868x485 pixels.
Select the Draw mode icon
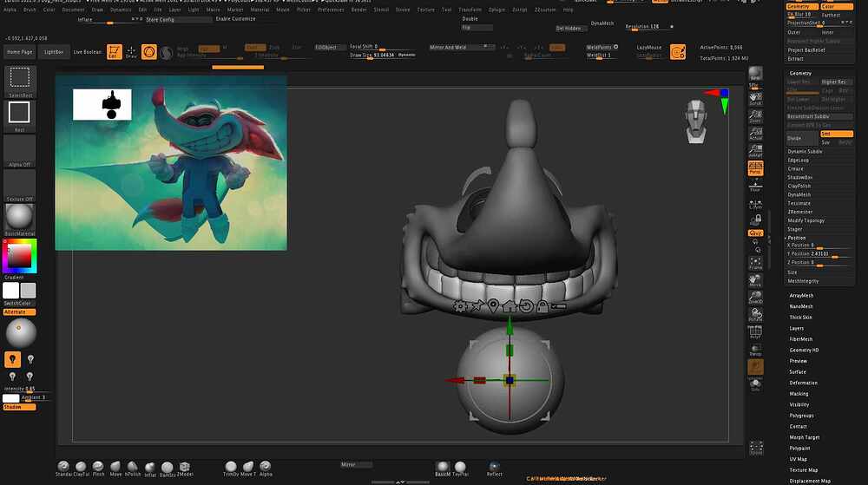point(131,52)
